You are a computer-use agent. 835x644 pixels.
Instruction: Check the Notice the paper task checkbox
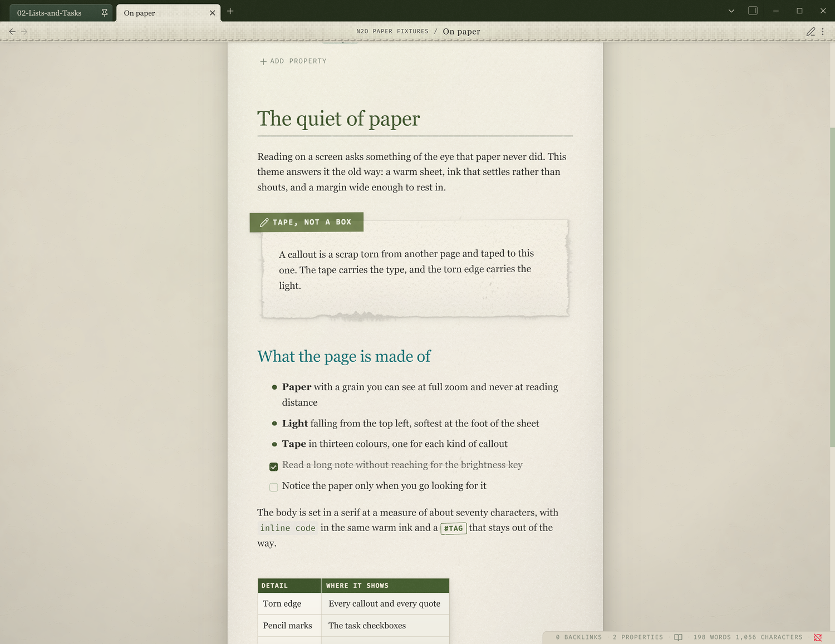pos(274,487)
